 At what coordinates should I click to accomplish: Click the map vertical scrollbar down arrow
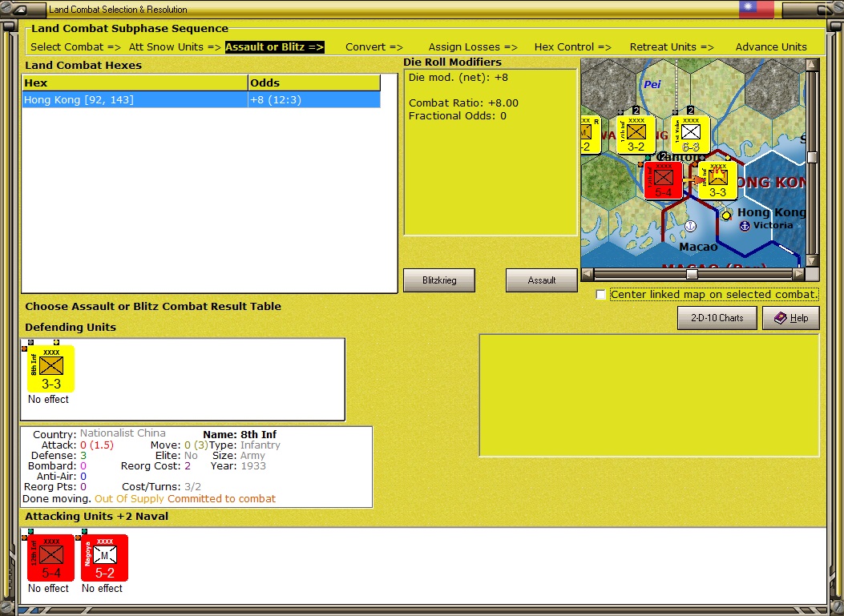tap(812, 260)
